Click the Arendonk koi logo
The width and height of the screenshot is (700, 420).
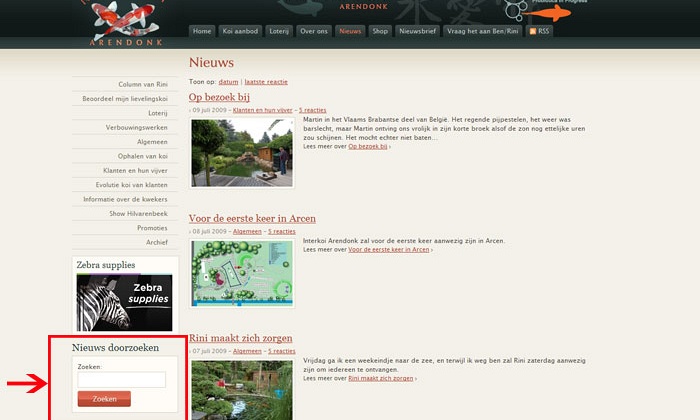pyautogui.click(x=125, y=23)
